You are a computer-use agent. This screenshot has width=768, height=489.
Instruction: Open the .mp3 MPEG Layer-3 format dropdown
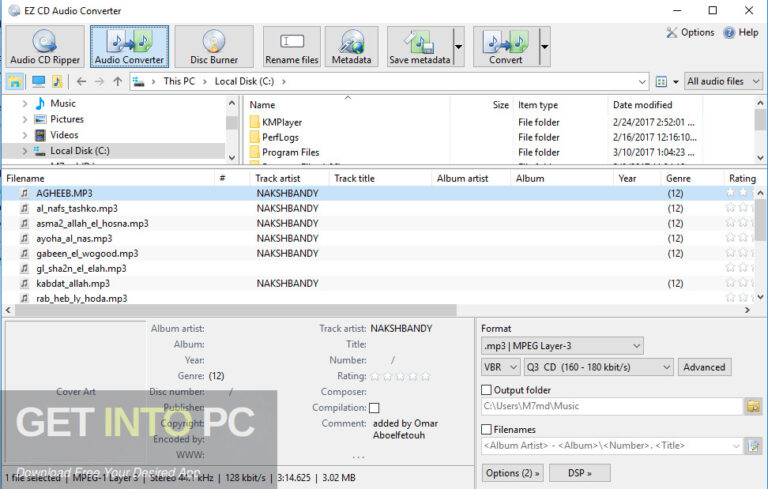tap(562, 346)
